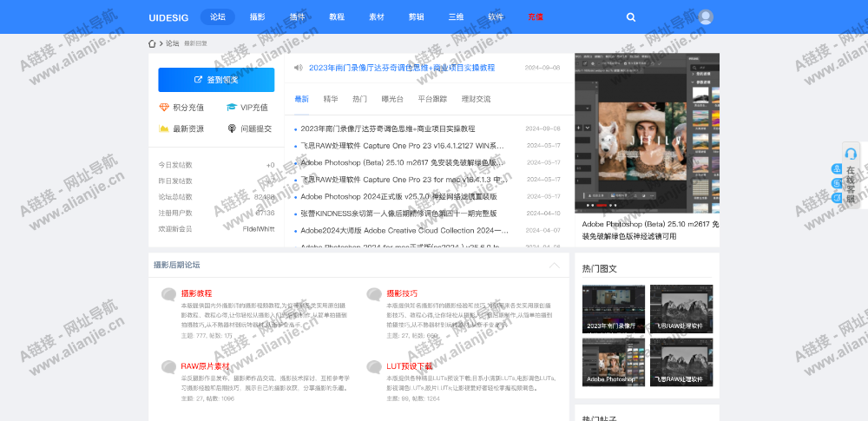
Task: Open the new member link FidelWhitt
Action: (x=259, y=229)
